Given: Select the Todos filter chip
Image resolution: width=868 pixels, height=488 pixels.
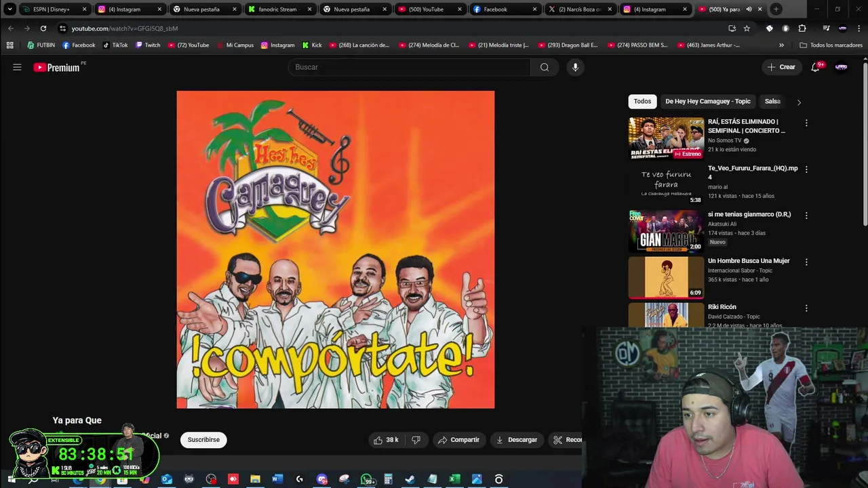Looking at the screenshot, I should pos(642,102).
